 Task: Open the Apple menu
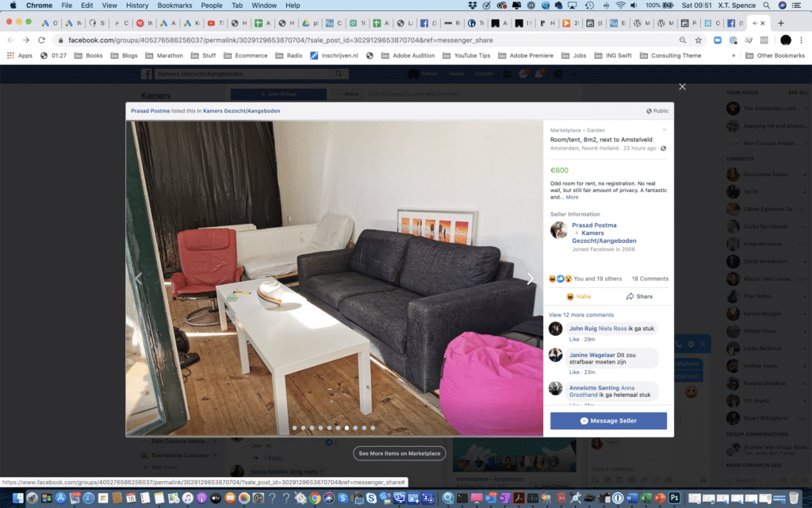[13, 6]
